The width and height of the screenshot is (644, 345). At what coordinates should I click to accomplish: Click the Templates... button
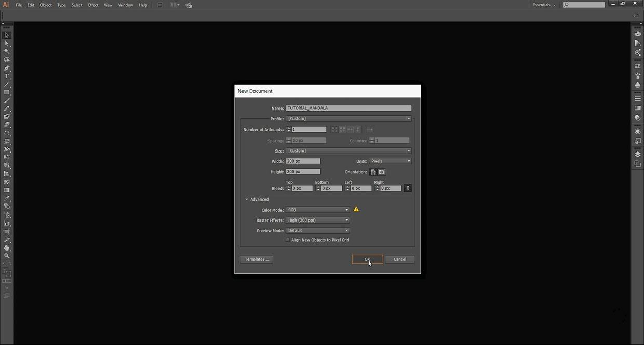point(257,259)
